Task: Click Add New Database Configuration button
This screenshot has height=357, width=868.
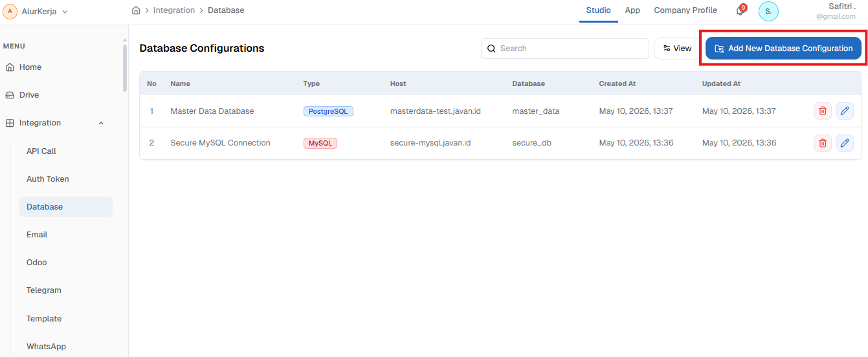Action: 783,49
